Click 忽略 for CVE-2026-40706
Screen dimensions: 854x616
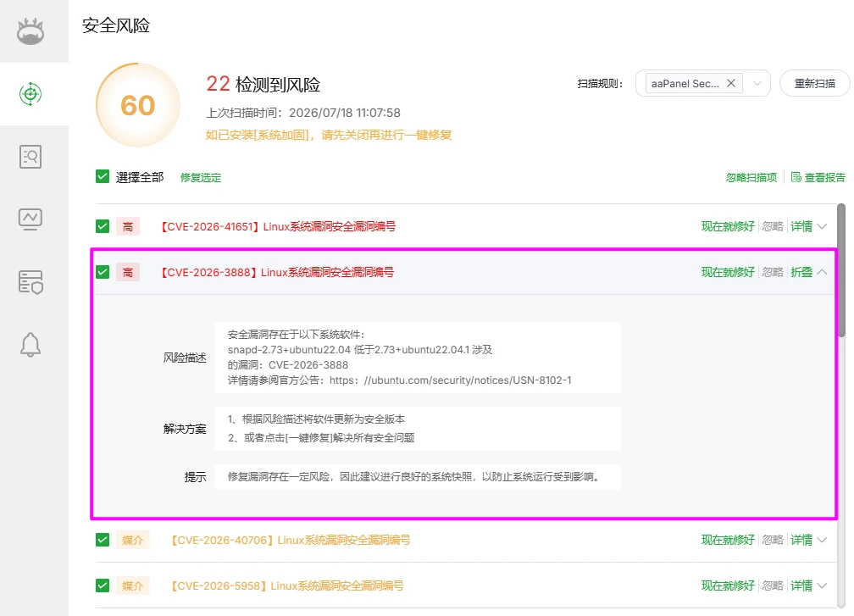[773, 540]
